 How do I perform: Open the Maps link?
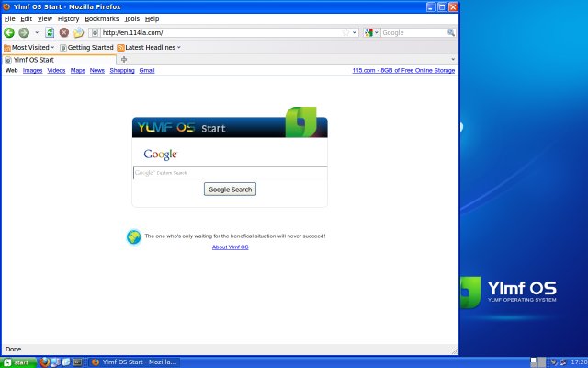tap(77, 70)
